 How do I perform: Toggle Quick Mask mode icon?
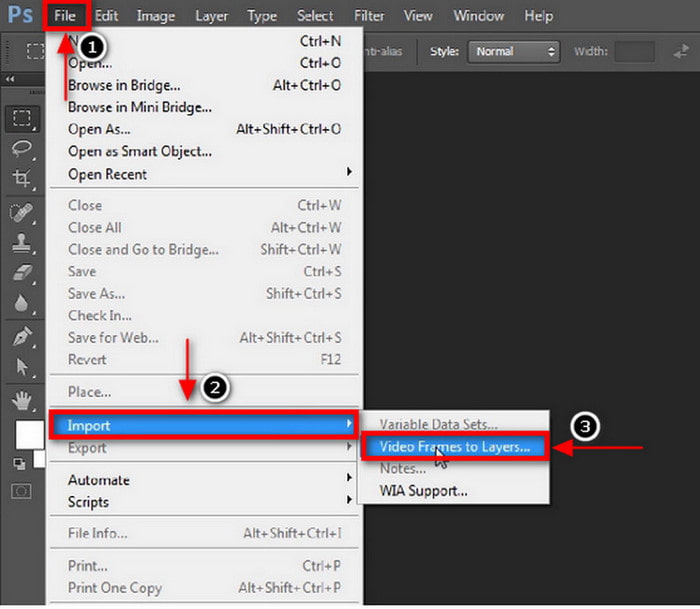21,492
